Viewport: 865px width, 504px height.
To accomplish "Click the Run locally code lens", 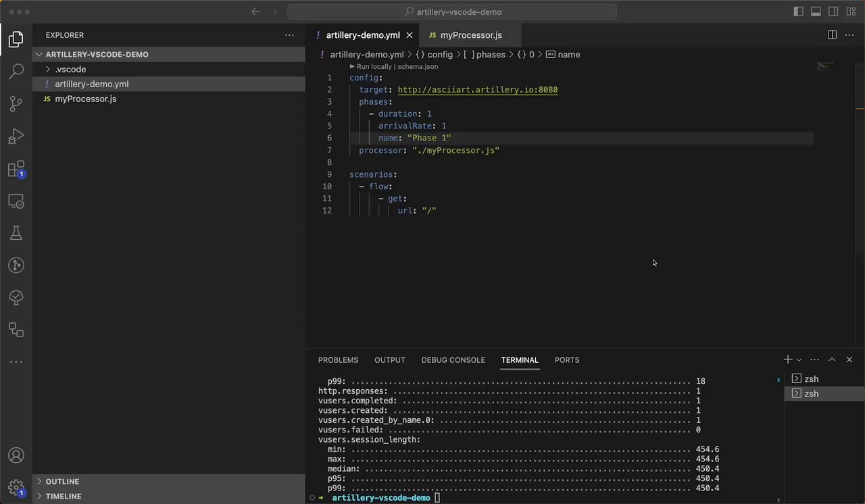I will point(374,67).
